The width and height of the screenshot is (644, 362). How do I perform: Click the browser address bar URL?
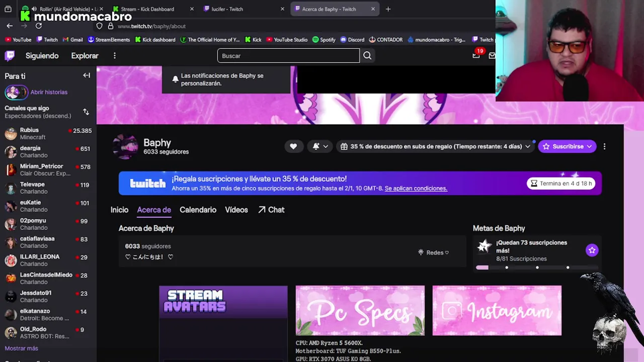(x=151, y=26)
